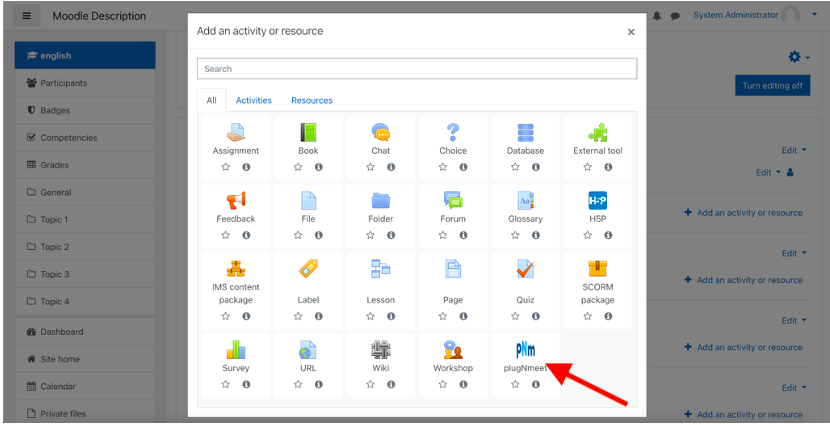Star the Chat activity as favourite
The width and height of the screenshot is (830, 425).
(x=370, y=167)
